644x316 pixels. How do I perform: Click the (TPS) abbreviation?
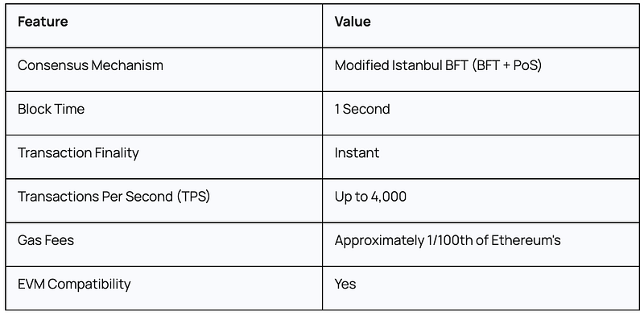pyautogui.click(x=194, y=197)
